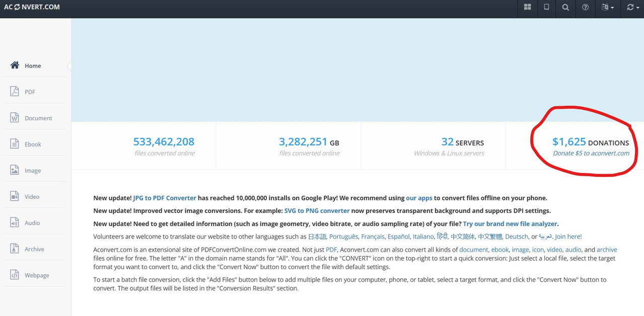Open the 'ebook' link in description paragraph

(x=500, y=250)
